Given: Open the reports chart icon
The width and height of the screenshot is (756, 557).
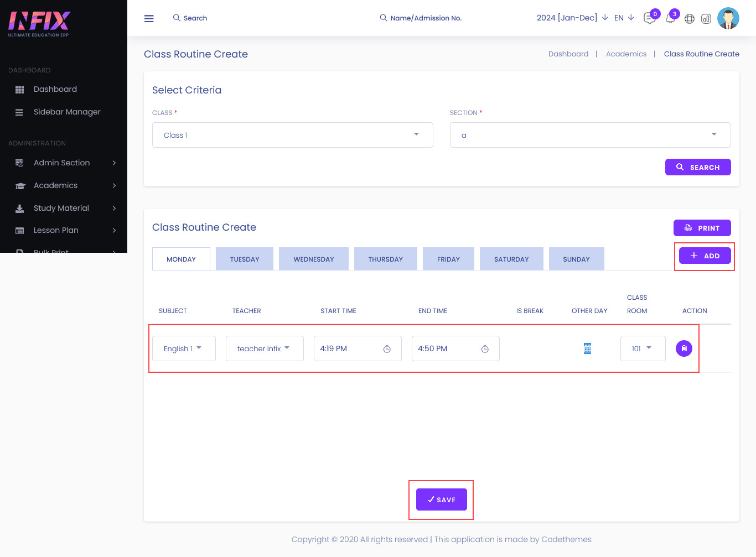Looking at the screenshot, I should (706, 19).
